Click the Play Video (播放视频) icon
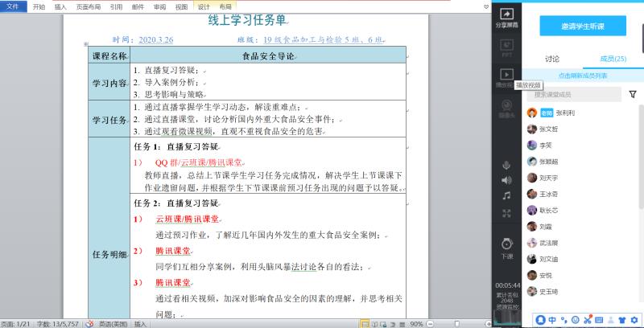This screenshot has height=328, width=644. coord(506,76)
